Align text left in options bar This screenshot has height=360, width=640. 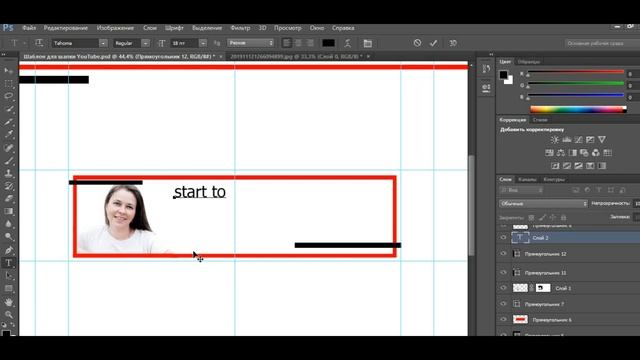[287, 43]
